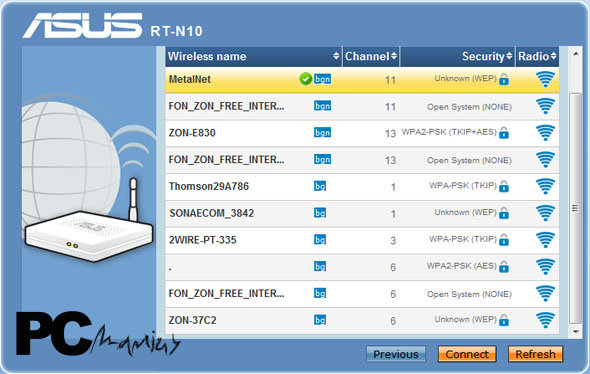The width and height of the screenshot is (590, 374).
Task: Click the Connect button
Action: [x=467, y=354]
